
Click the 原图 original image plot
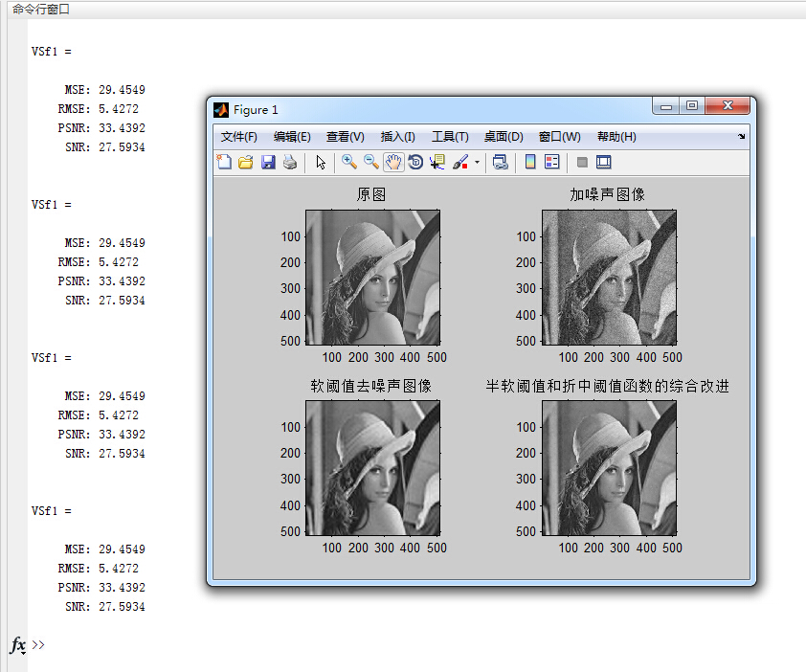[x=372, y=278]
